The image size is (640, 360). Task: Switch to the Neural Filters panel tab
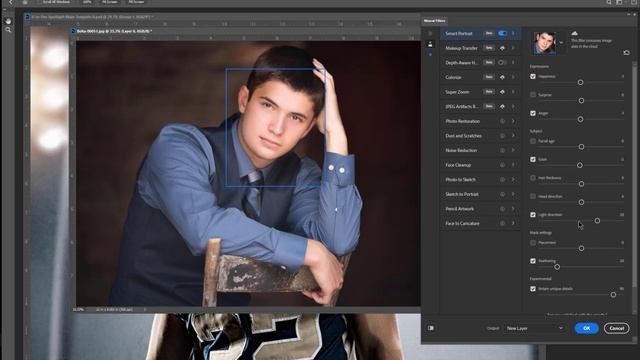434,21
